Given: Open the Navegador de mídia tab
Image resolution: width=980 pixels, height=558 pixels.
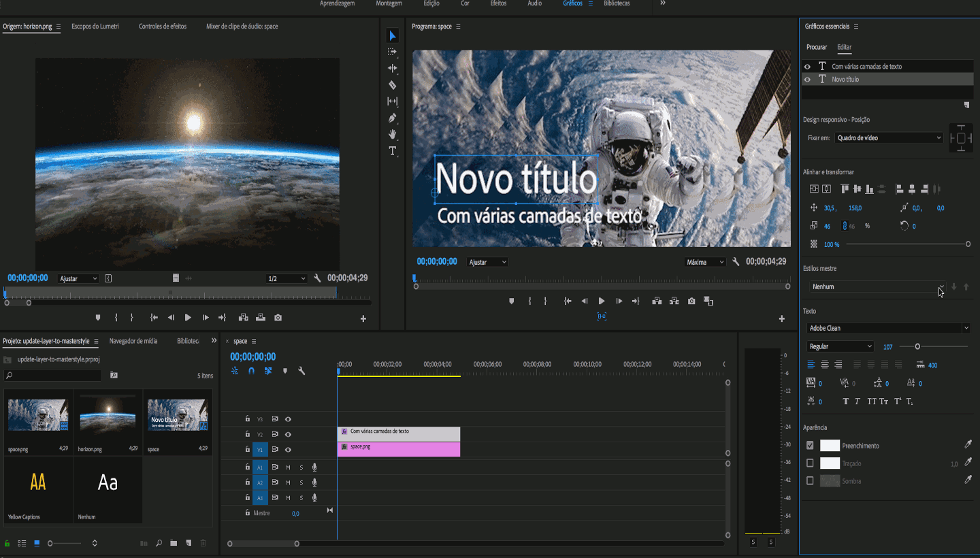Looking at the screenshot, I should pos(133,341).
